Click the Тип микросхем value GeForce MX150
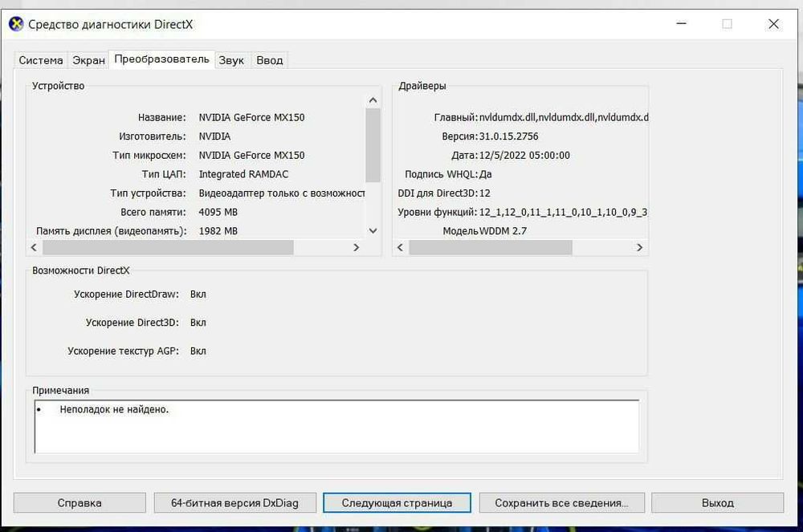The height and width of the screenshot is (532, 803). pyautogui.click(x=251, y=155)
